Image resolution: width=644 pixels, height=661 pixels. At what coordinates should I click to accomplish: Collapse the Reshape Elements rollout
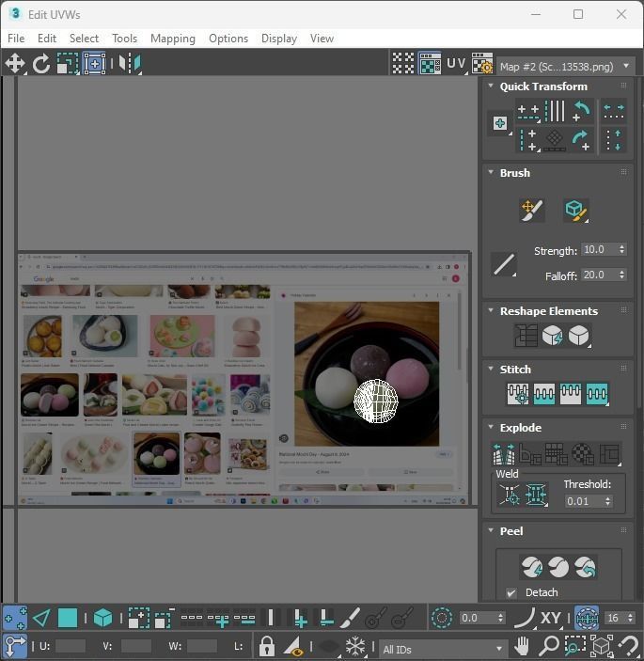click(x=491, y=310)
